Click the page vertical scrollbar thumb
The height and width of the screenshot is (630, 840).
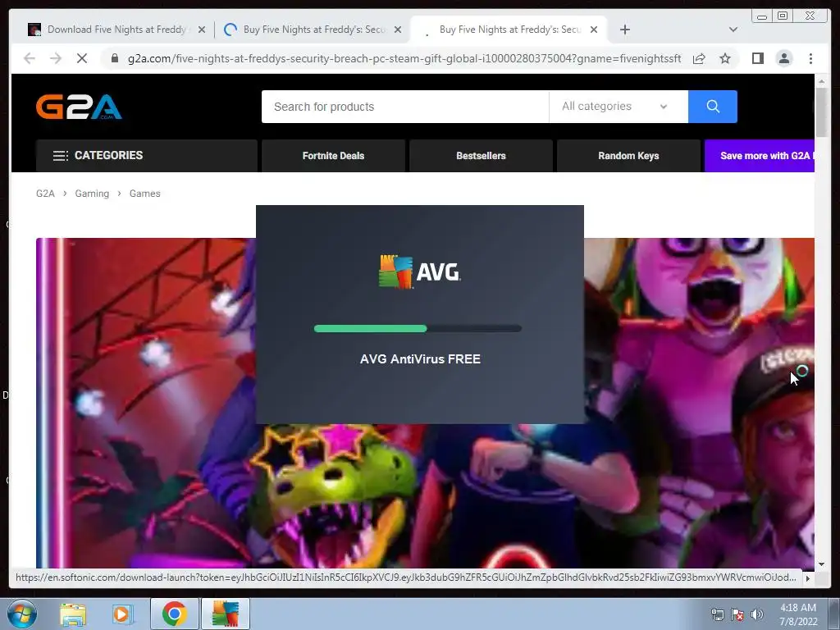tap(821, 112)
